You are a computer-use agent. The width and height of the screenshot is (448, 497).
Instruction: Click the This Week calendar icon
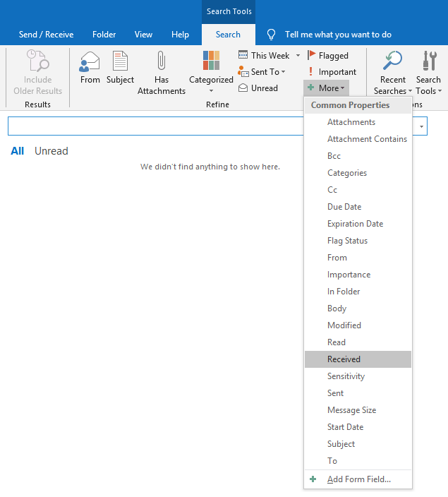tap(243, 55)
